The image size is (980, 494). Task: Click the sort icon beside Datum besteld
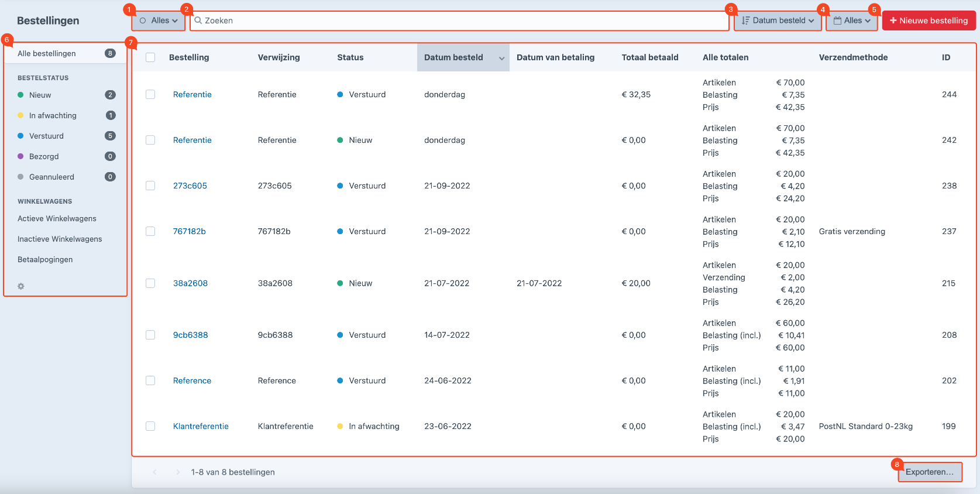coord(745,20)
